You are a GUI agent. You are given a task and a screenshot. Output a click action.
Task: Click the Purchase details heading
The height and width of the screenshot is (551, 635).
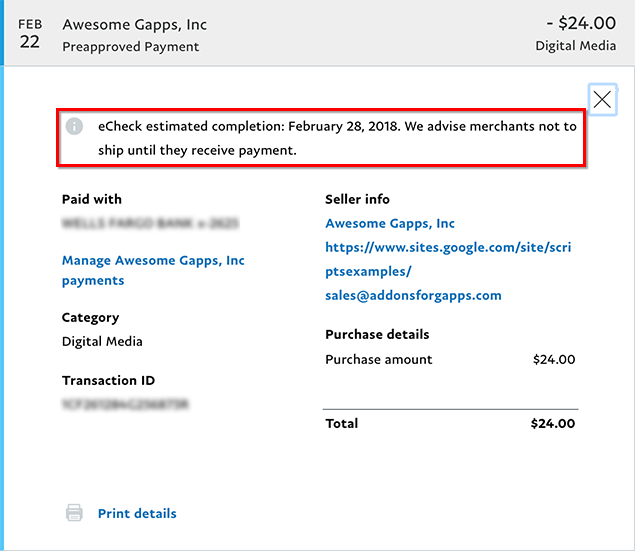point(377,334)
